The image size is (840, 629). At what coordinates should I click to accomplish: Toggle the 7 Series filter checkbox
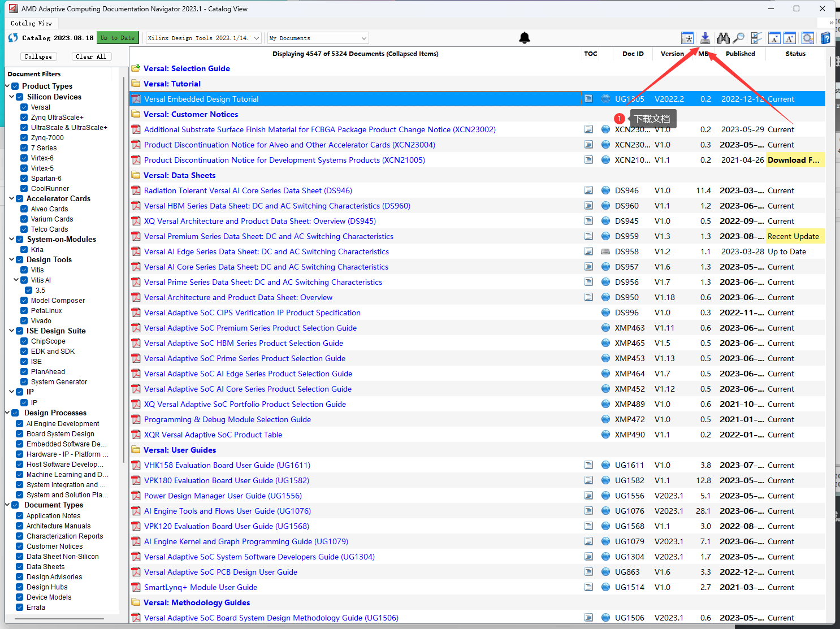[24, 148]
